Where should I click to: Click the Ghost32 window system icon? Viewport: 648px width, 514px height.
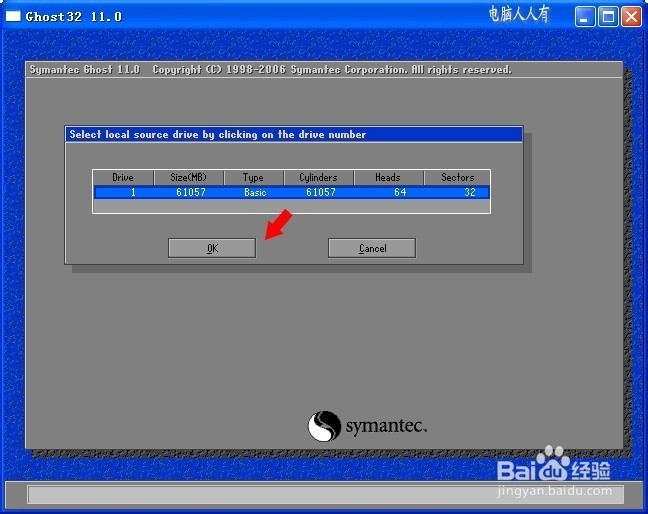click(x=13, y=16)
